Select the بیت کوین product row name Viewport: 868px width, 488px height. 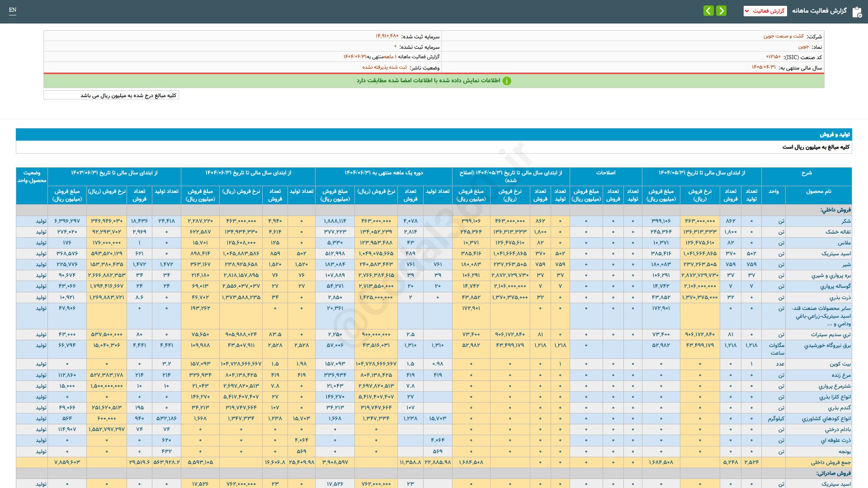tap(840, 364)
